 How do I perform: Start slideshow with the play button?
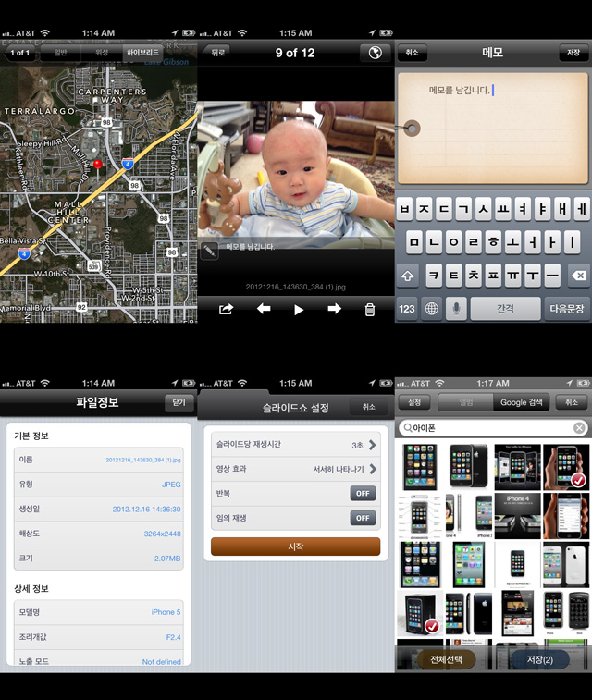pos(299,310)
